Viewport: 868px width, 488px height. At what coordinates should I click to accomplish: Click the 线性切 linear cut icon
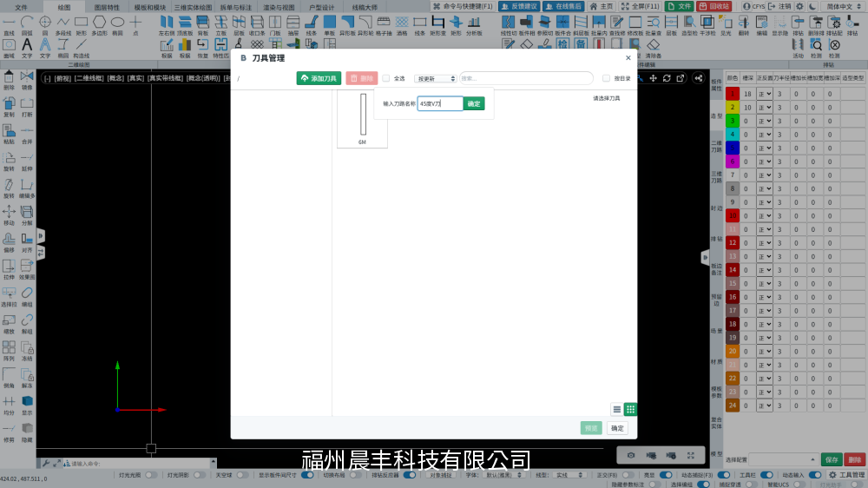pyautogui.click(x=508, y=25)
